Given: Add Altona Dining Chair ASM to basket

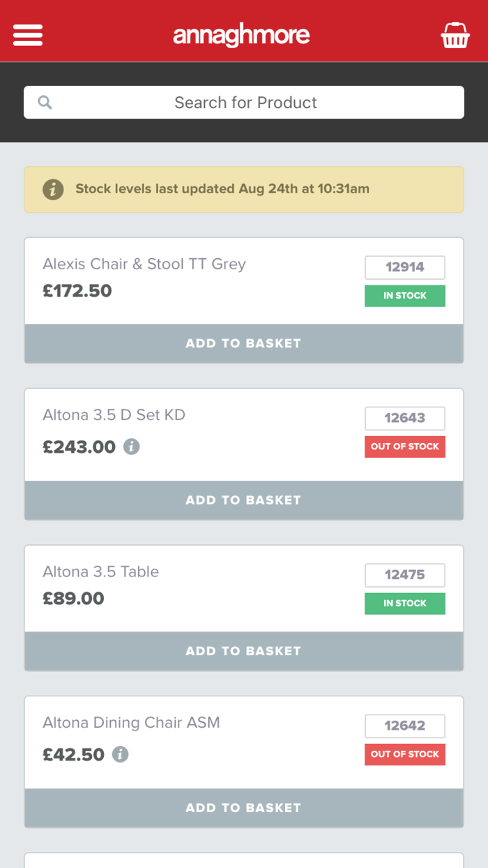Looking at the screenshot, I should (243, 808).
